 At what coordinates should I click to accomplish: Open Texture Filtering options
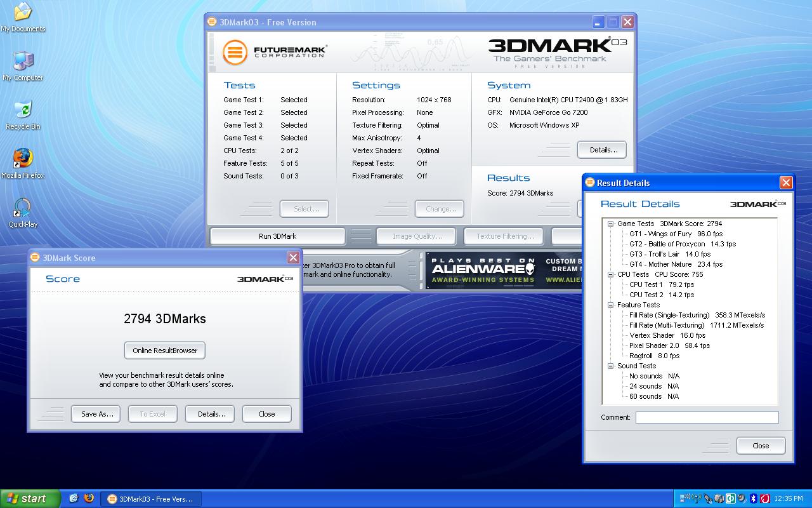(x=505, y=236)
